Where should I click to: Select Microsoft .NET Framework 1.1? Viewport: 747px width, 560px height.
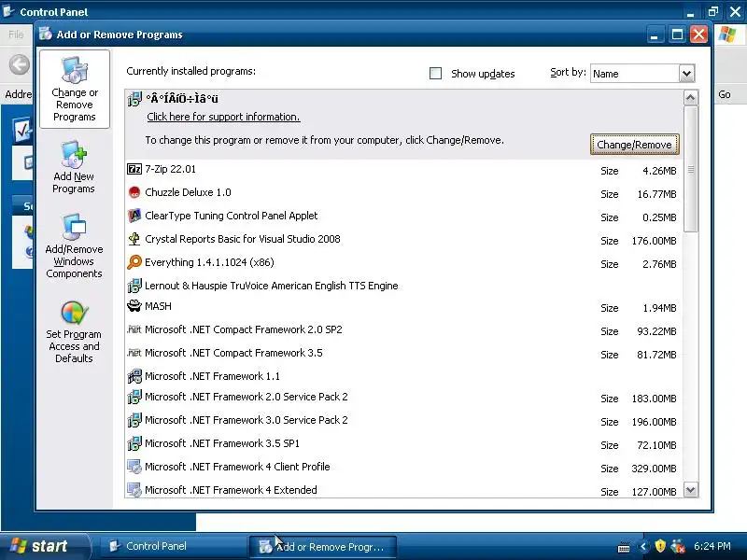click(x=404, y=376)
